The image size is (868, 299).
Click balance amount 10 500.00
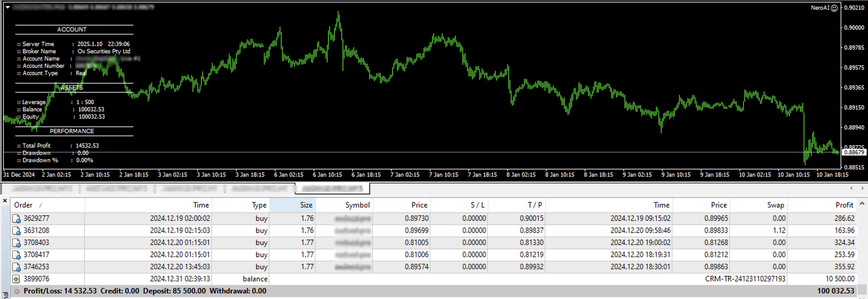(x=840, y=279)
